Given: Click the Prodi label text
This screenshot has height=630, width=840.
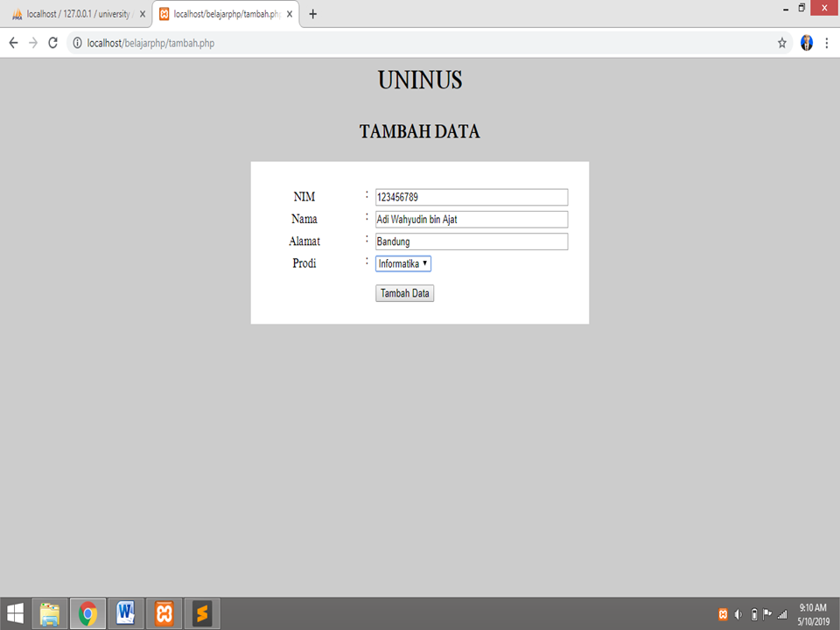Looking at the screenshot, I should pos(304,263).
